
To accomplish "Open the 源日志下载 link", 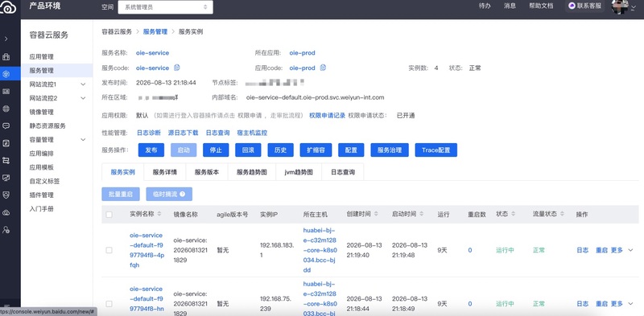I will coord(184,133).
